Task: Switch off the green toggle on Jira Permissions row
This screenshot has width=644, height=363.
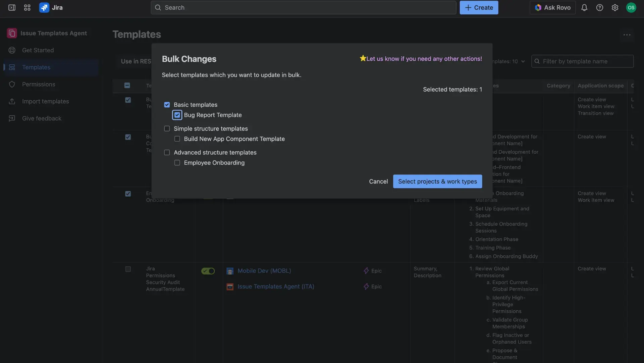Action: [208, 271]
